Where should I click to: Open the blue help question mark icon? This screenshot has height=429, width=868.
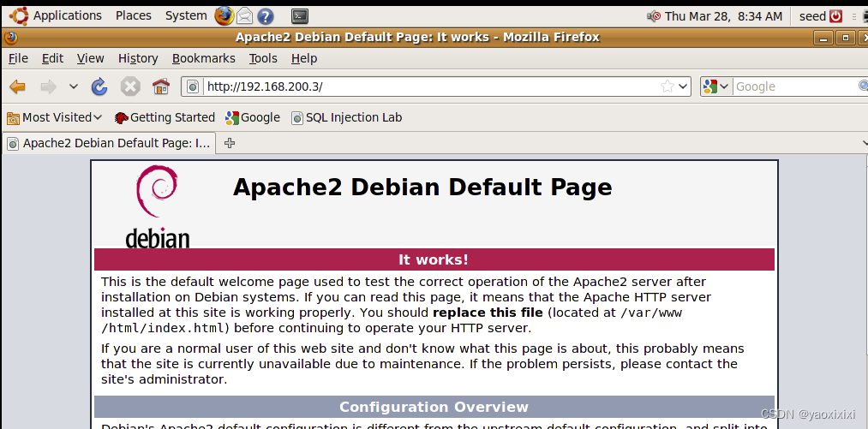[266, 16]
